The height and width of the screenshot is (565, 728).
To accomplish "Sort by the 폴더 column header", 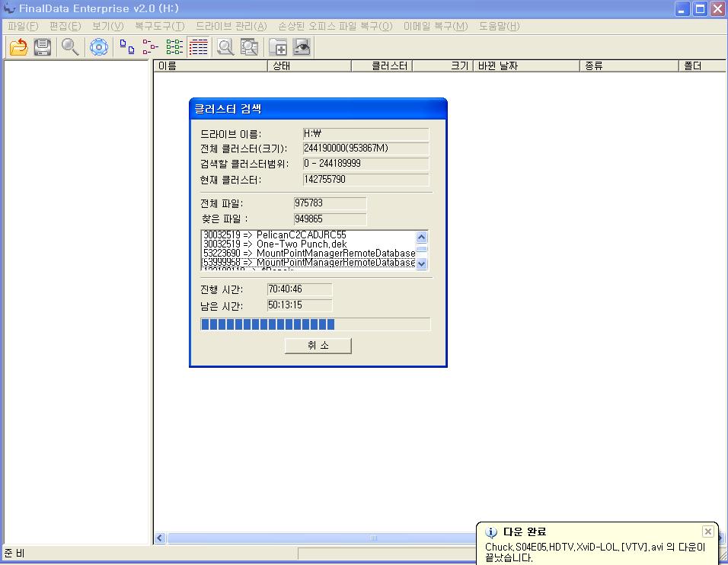I will [x=703, y=66].
